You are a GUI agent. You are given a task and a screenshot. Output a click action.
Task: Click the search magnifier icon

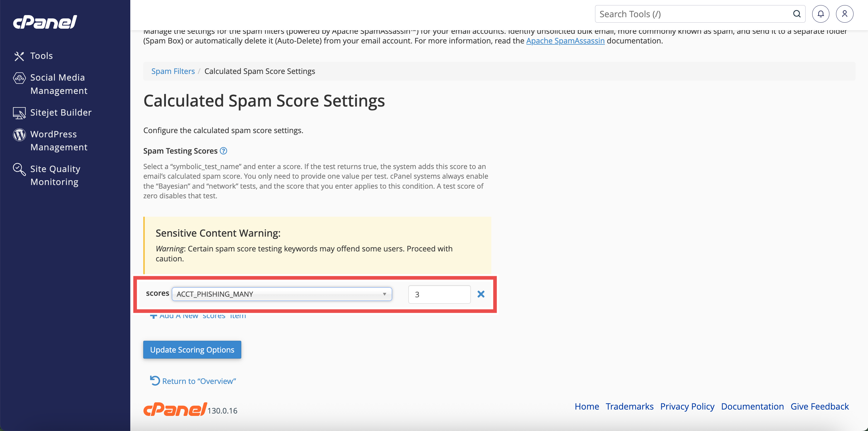[x=797, y=14]
